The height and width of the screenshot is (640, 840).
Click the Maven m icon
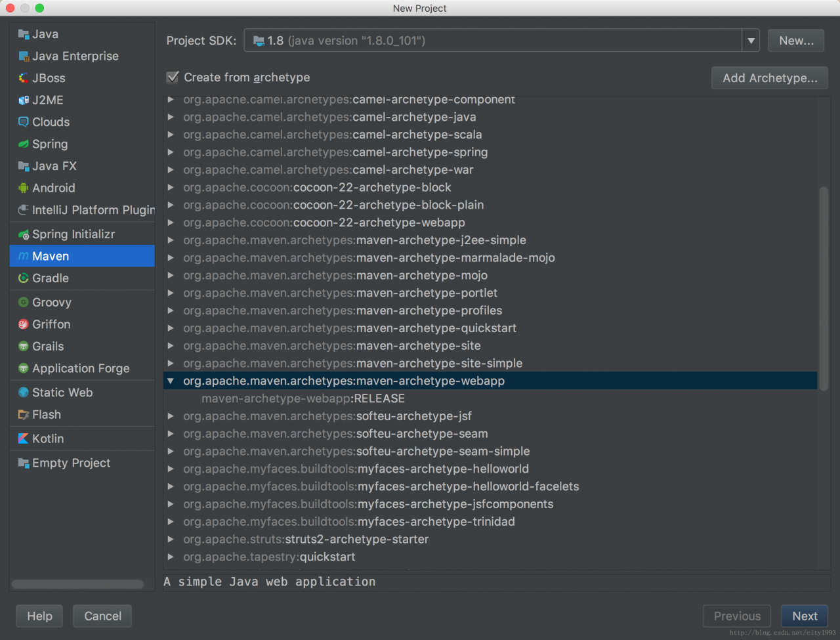[x=24, y=256]
